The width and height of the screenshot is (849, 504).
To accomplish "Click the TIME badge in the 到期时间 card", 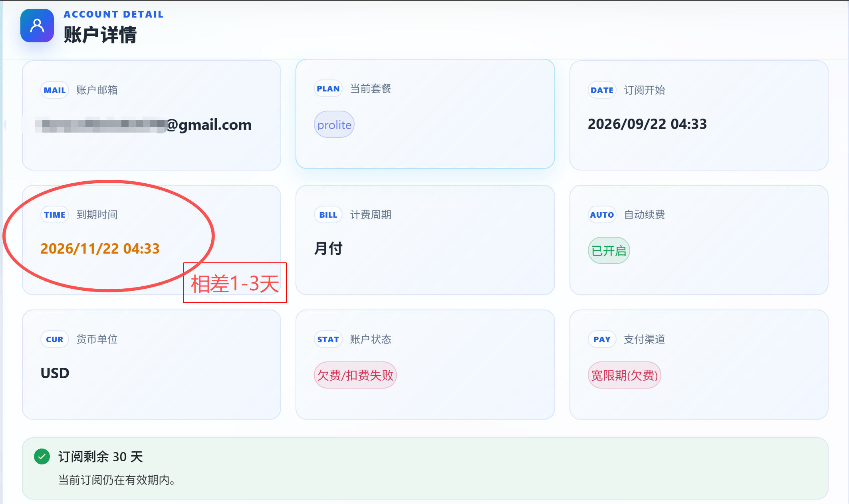I will pos(55,215).
